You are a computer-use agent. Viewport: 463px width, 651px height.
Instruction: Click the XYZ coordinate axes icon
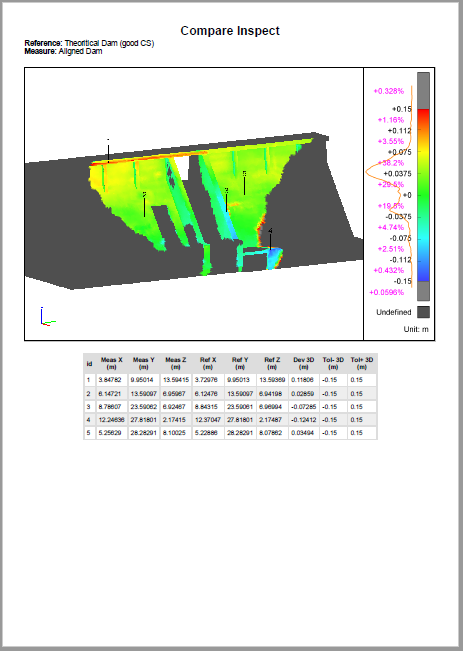[48, 317]
